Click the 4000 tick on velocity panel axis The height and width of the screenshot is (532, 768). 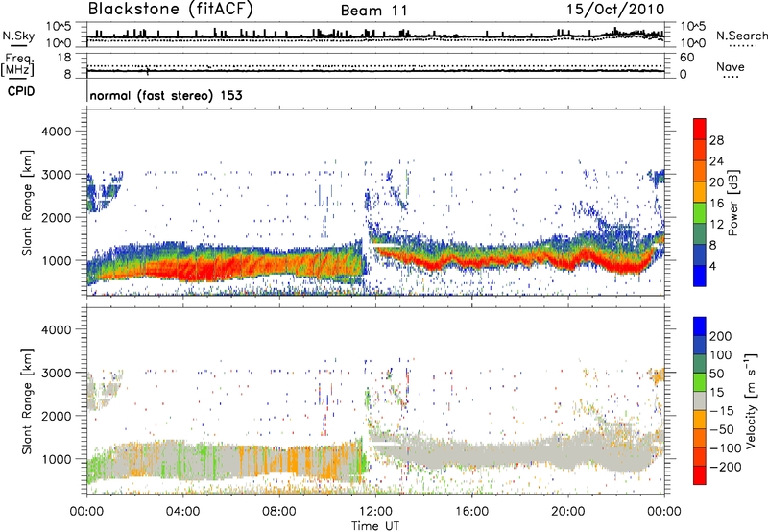point(56,329)
